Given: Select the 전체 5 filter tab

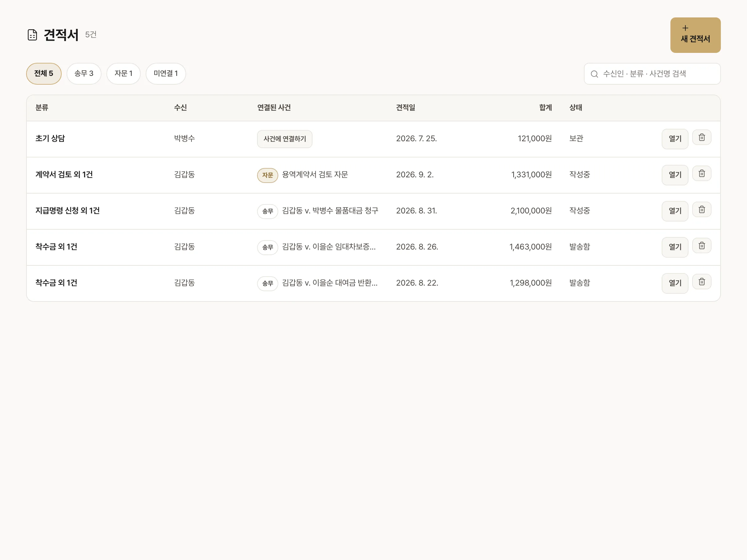Looking at the screenshot, I should click(44, 74).
